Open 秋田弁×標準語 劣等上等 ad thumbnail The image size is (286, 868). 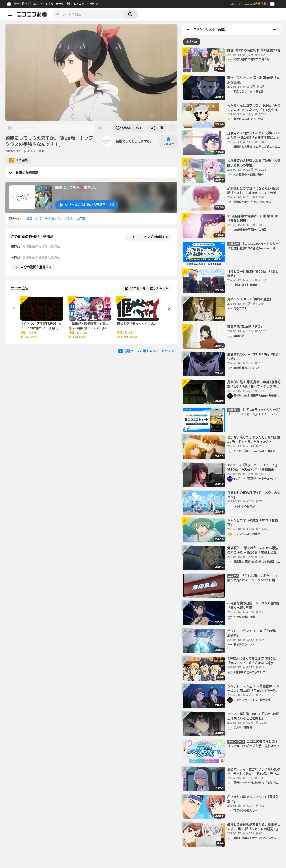click(x=90, y=309)
